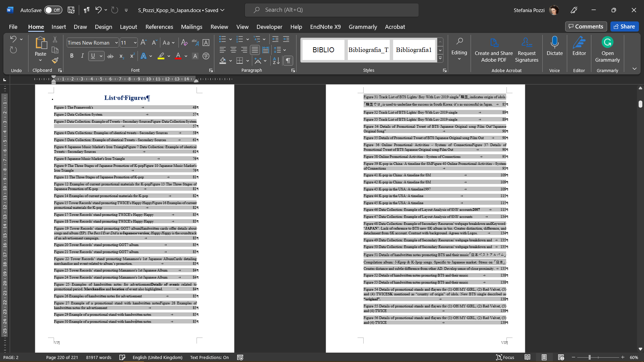Select the Mailings ribbon tab

point(191,26)
